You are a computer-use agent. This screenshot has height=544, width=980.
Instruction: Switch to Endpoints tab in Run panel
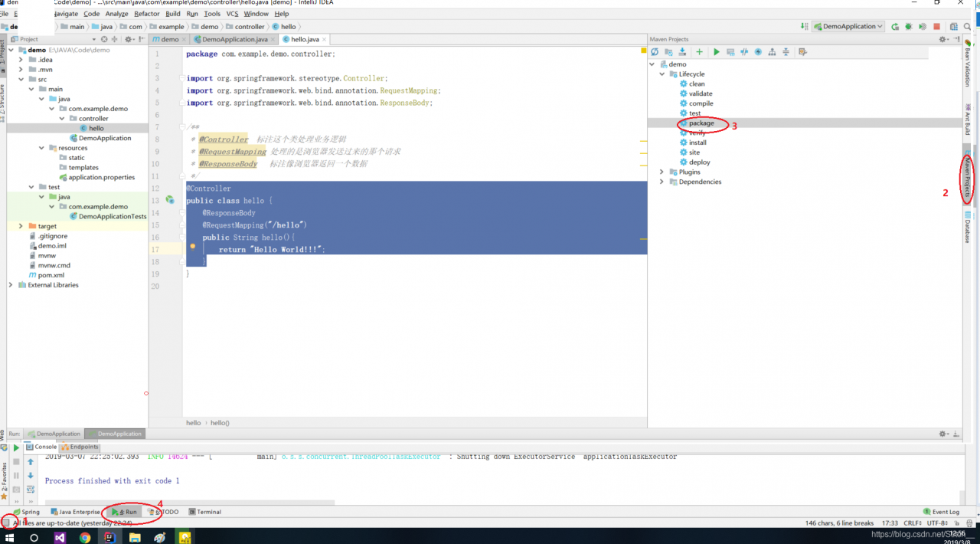tap(80, 447)
